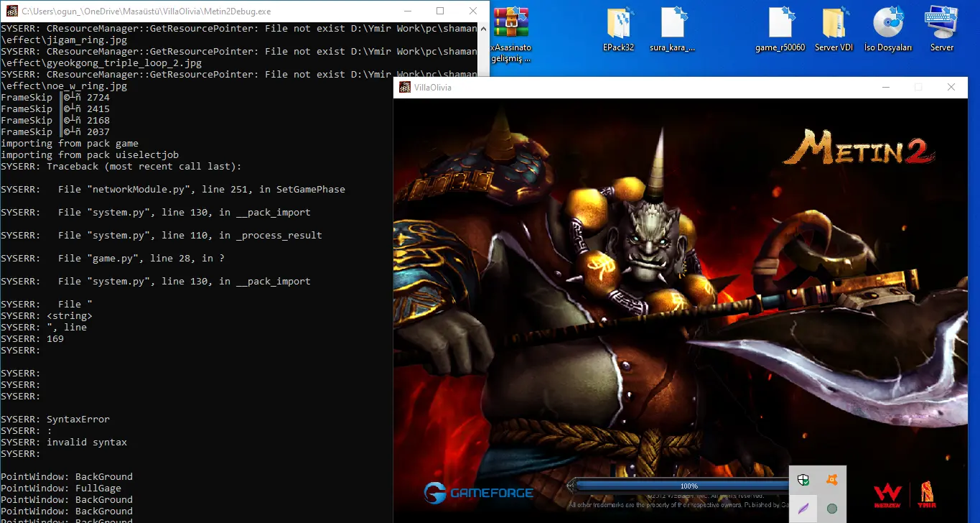The width and height of the screenshot is (980, 523).
Task: Click the 'FrameSkip' line ending in 2037
Action: pos(55,132)
